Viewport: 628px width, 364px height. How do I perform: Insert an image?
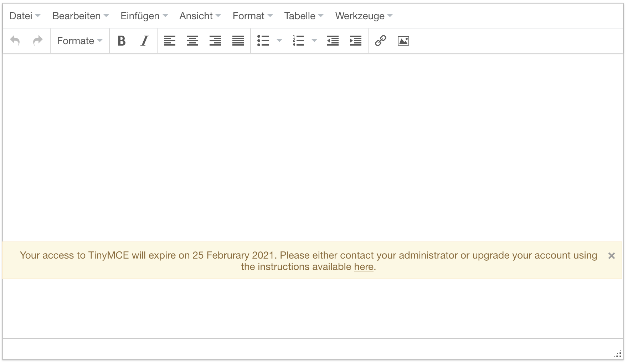pyautogui.click(x=403, y=41)
